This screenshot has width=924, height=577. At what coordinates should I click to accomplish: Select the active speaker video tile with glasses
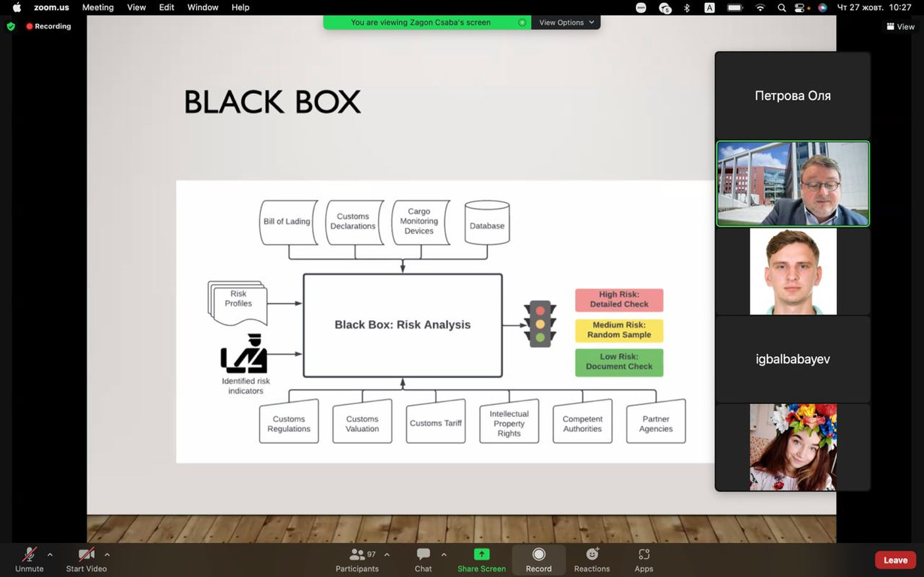click(x=792, y=183)
